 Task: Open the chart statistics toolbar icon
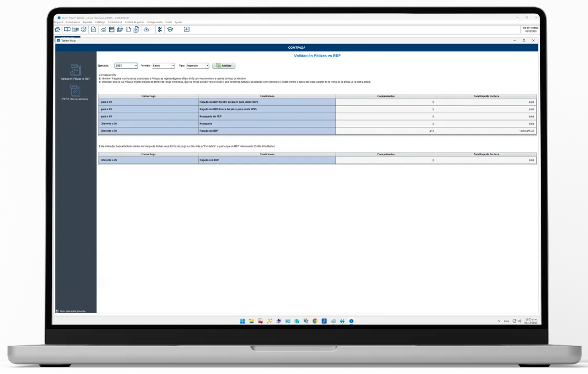coord(103,29)
